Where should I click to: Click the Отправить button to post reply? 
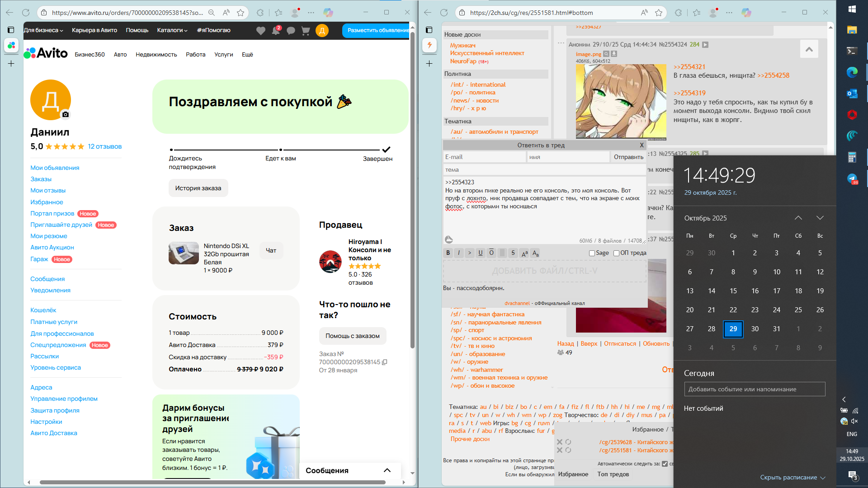(x=628, y=157)
